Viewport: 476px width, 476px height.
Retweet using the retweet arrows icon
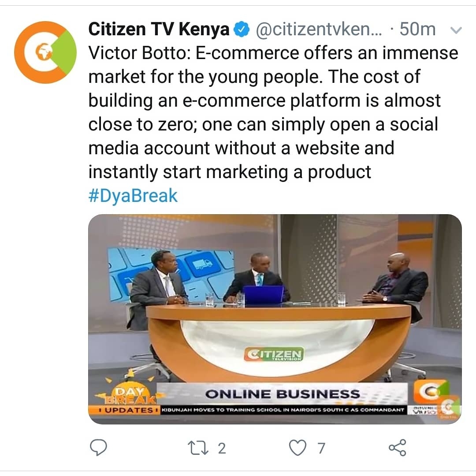[198, 448]
